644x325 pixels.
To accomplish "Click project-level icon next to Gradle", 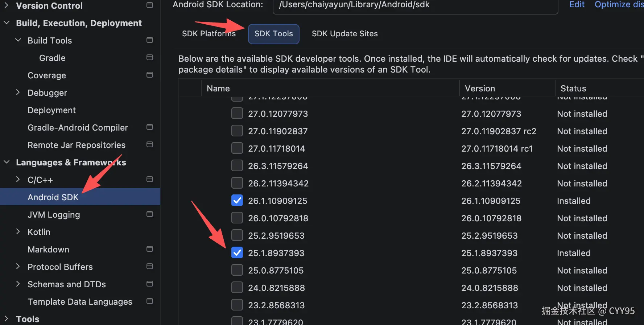I will click(149, 58).
